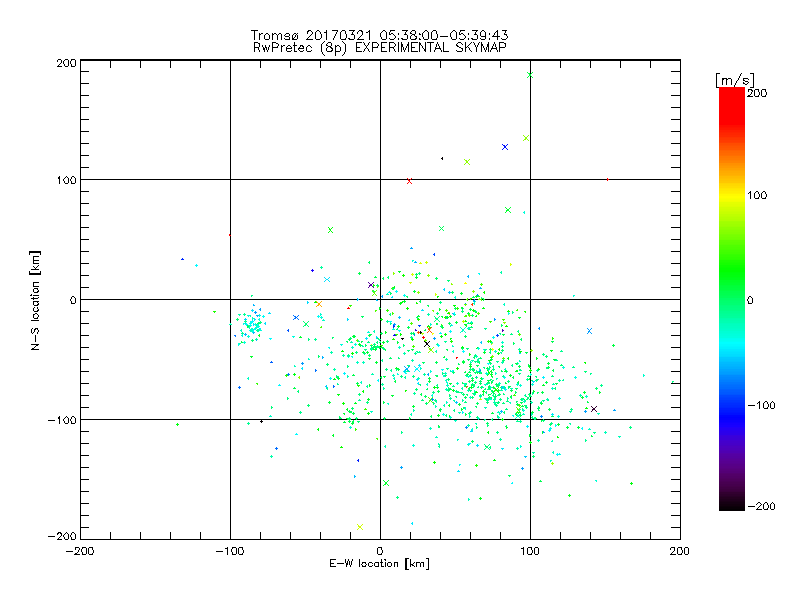Image resolution: width=800 pixels, height=600 pixels.
Task: Click the colorbar label '0'
Action: point(750,300)
